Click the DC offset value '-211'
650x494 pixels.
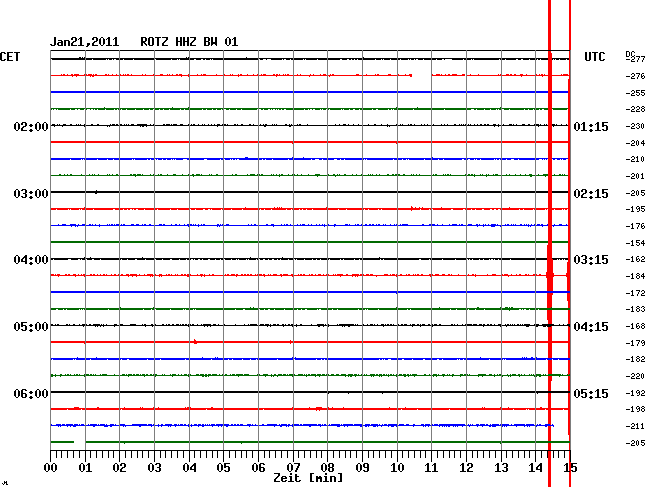(635, 426)
